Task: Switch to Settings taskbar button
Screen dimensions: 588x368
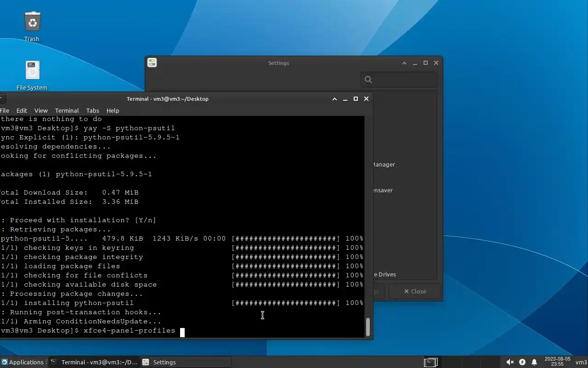Action: [185, 362]
